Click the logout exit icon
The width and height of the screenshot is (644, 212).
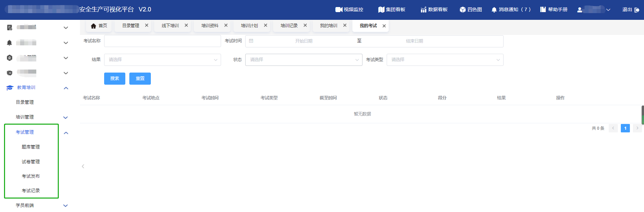coord(637,10)
